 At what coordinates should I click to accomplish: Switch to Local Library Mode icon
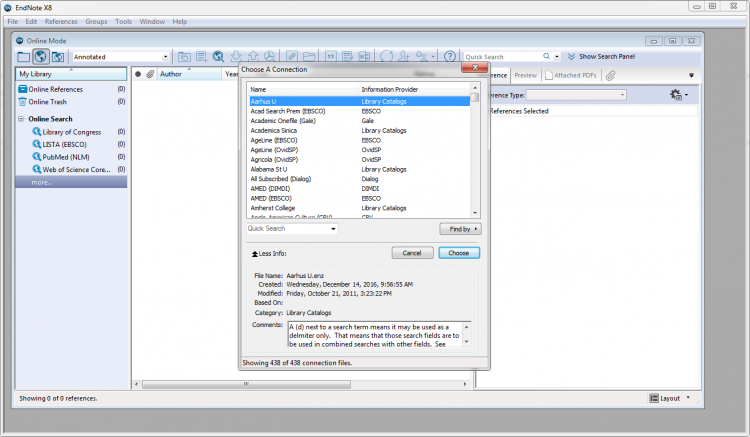23,57
